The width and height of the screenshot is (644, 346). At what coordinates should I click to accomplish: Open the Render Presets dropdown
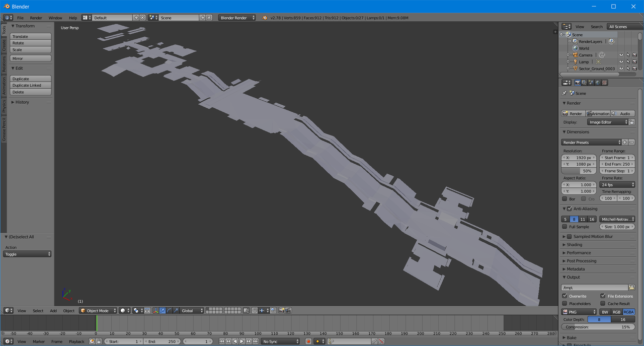tap(591, 143)
